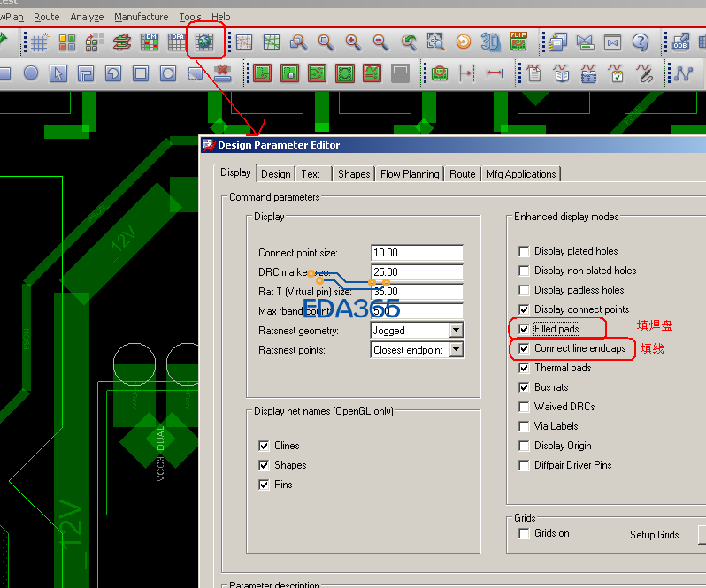Select the arrow pointer shape-select tool
Viewport: 706px width, 588px height.
click(58, 73)
